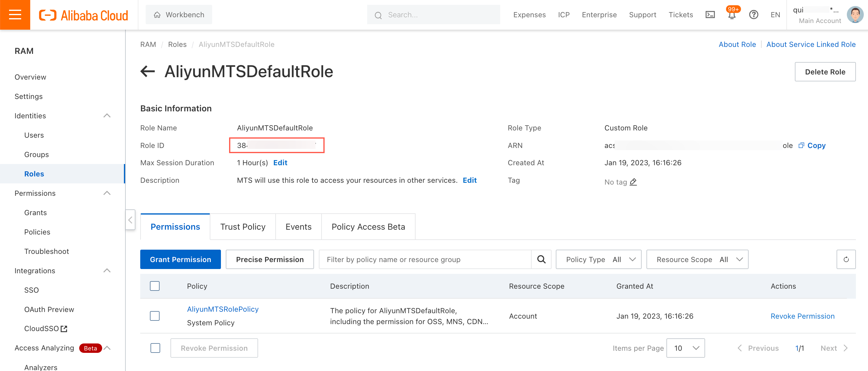Click the search magnifier for policy filter

pyautogui.click(x=541, y=259)
